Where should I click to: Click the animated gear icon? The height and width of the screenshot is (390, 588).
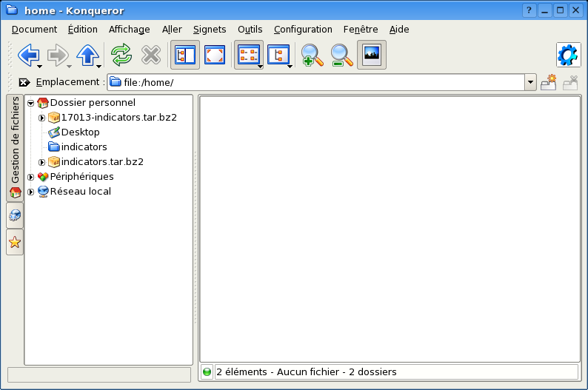(x=568, y=55)
